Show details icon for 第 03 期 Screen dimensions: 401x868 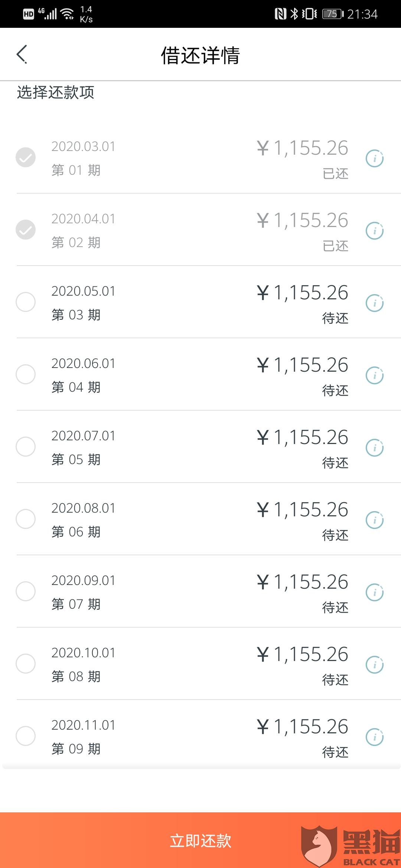click(x=374, y=303)
